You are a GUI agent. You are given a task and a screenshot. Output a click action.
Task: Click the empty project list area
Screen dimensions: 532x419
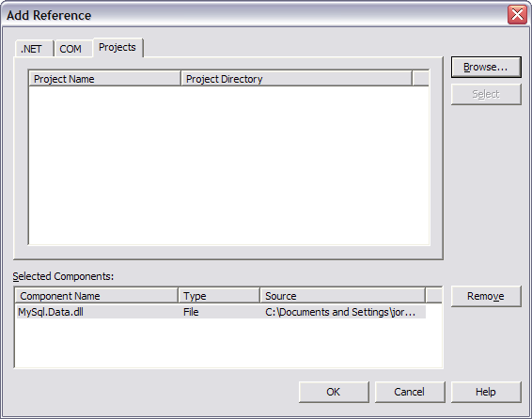coord(229,165)
